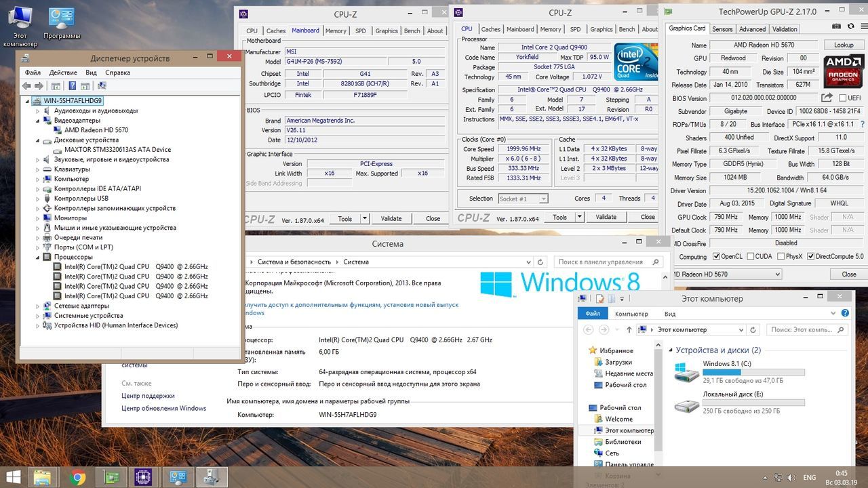Expand the Клавиатуры node
This screenshot has height=488, width=868.
pos(39,169)
